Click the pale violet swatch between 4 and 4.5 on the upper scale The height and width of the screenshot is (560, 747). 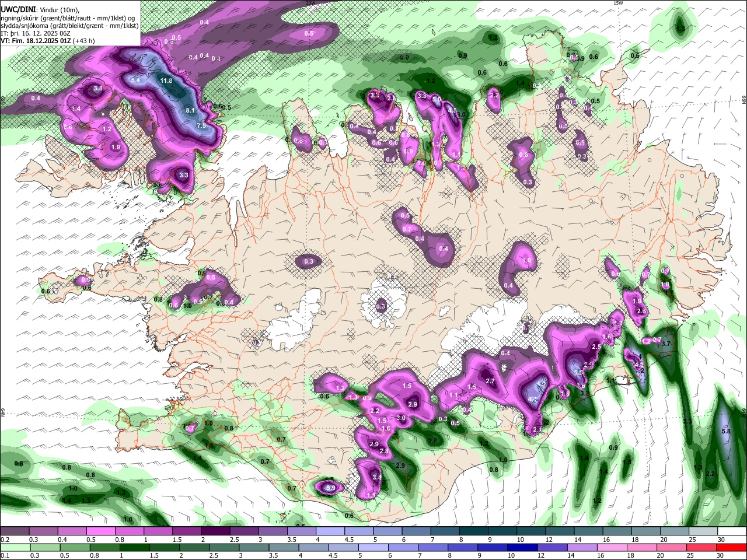click(x=330, y=531)
